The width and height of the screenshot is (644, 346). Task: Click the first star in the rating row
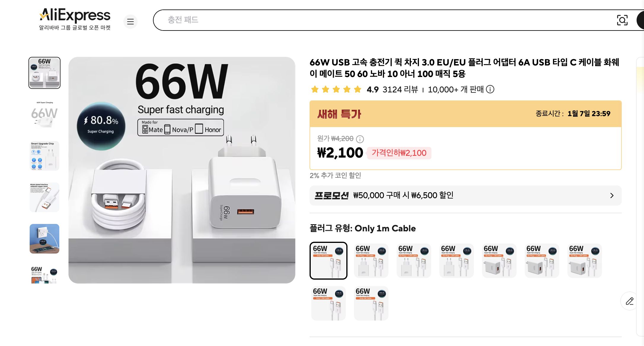tap(315, 89)
